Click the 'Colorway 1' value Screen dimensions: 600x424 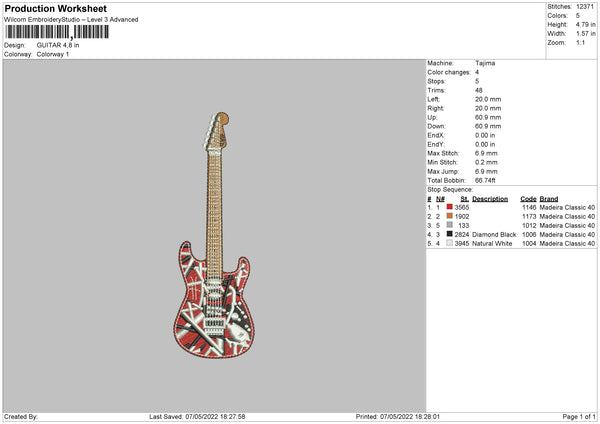click(x=53, y=54)
